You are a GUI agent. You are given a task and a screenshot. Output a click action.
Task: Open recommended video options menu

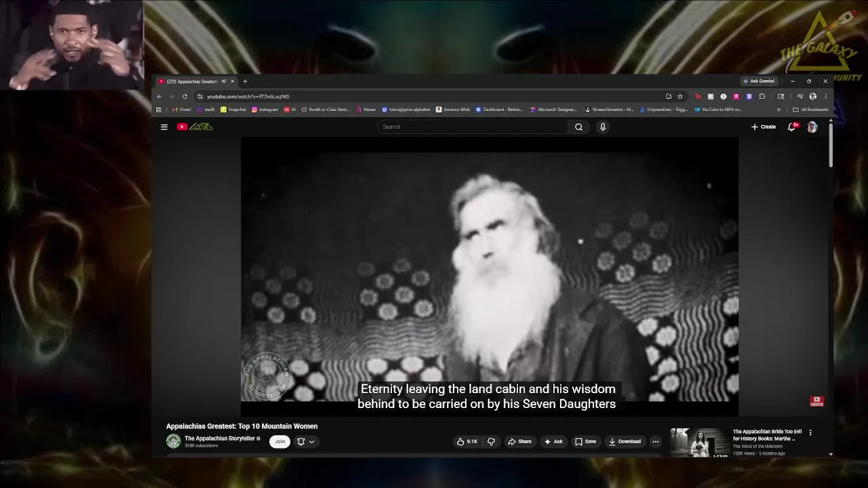coord(810,432)
